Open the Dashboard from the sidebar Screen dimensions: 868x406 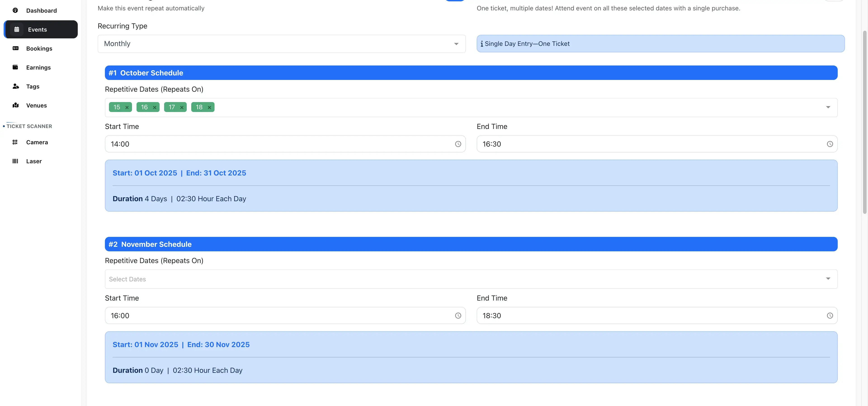(x=16, y=10)
